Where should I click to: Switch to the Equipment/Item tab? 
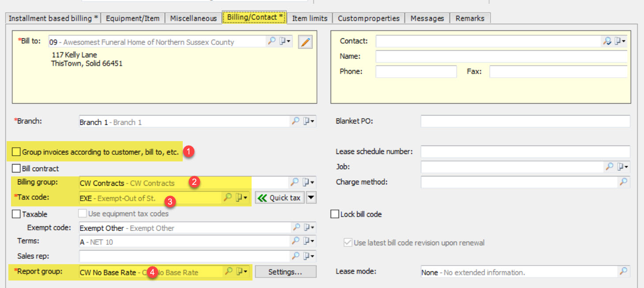pyautogui.click(x=133, y=18)
